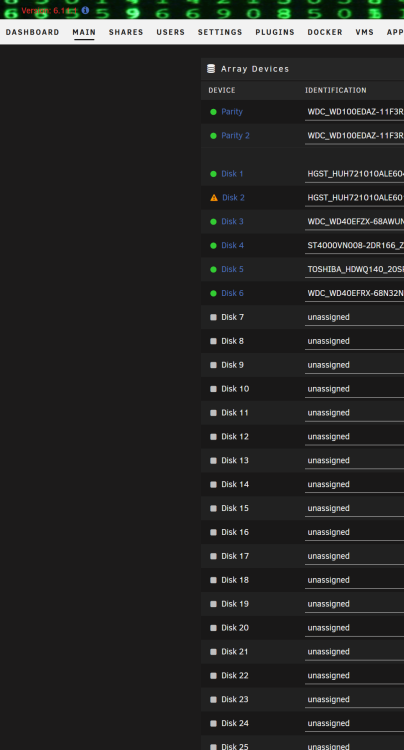Open the Disk 6 device link
This screenshot has width=404, height=750.
(232, 294)
